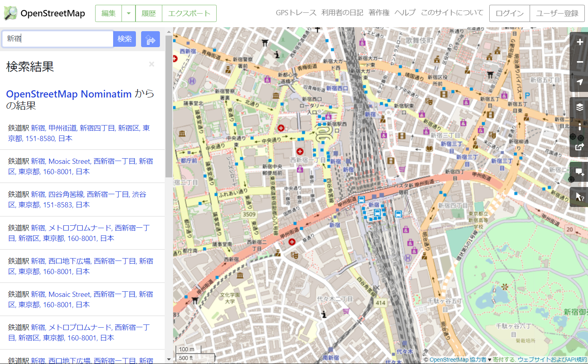The width and height of the screenshot is (588, 364).
Task: Show my current location on map
Action: (x=580, y=82)
